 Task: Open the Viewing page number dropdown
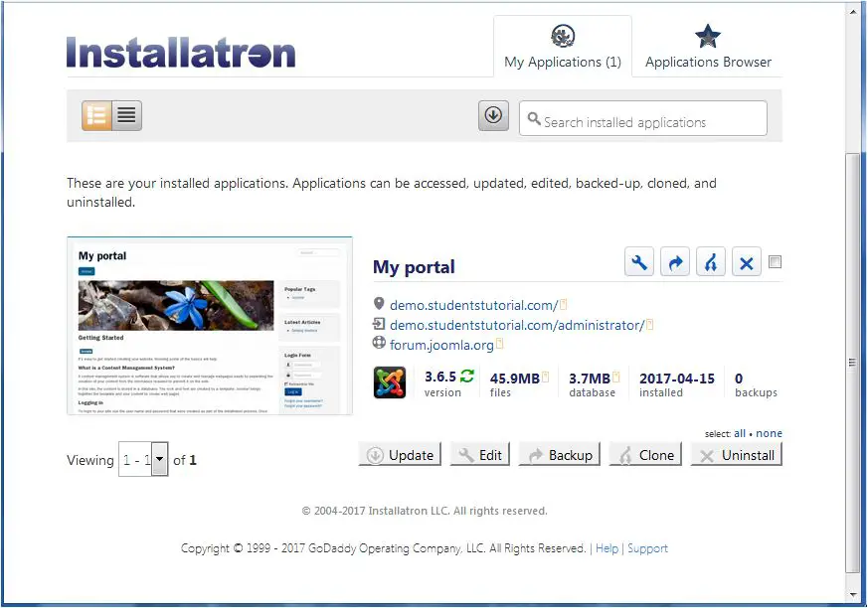tap(157, 460)
